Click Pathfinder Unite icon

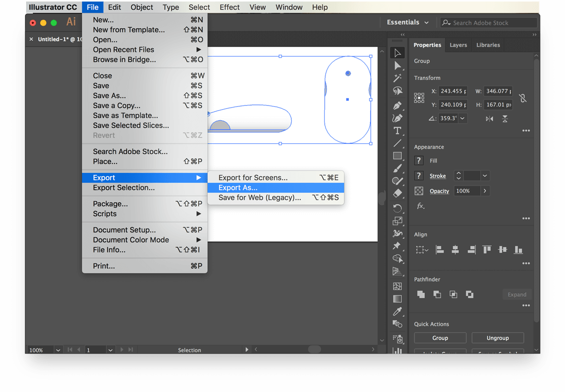click(x=421, y=294)
